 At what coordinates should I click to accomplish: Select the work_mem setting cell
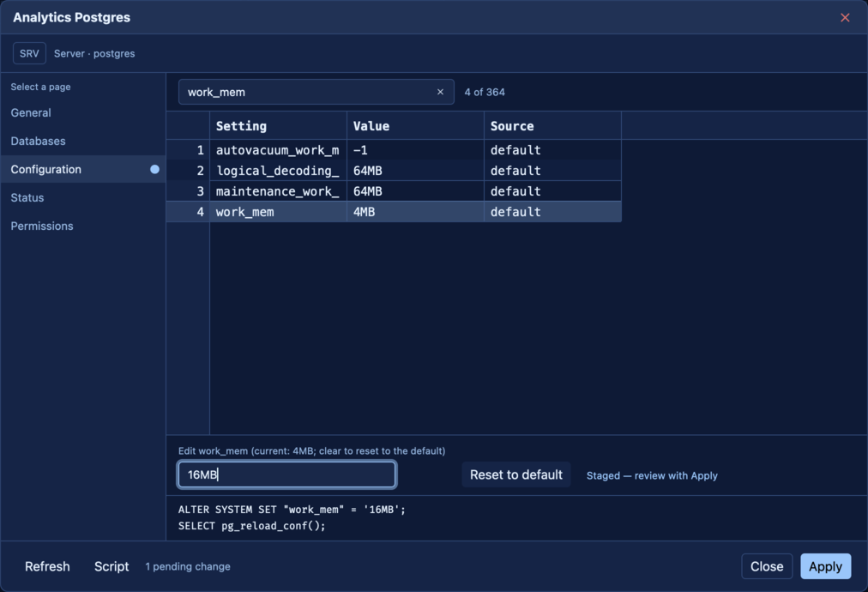[x=279, y=212]
